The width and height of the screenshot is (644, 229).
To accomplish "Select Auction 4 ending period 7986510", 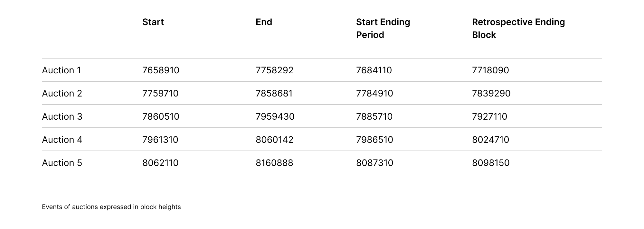I will [x=374, y=140].
